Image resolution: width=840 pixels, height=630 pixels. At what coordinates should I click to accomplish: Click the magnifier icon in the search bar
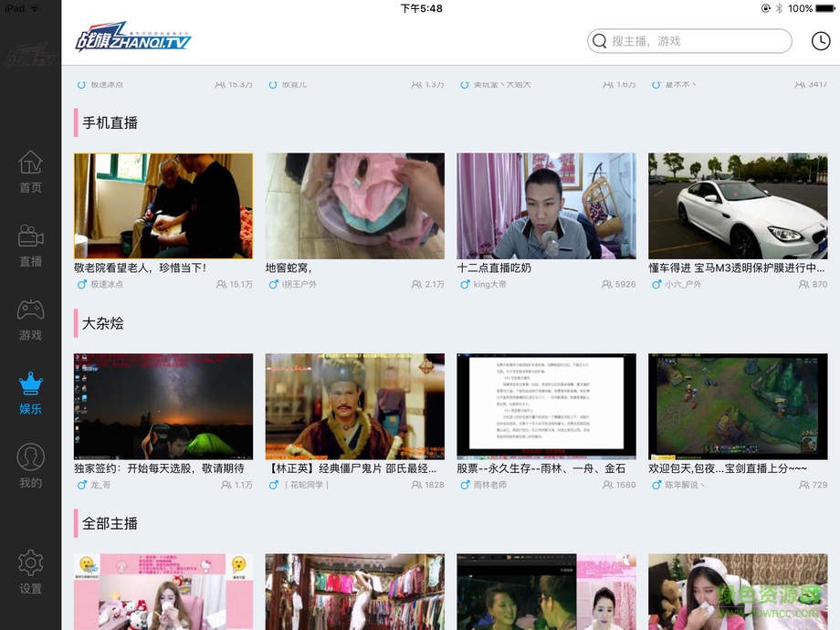pos(600,41)
